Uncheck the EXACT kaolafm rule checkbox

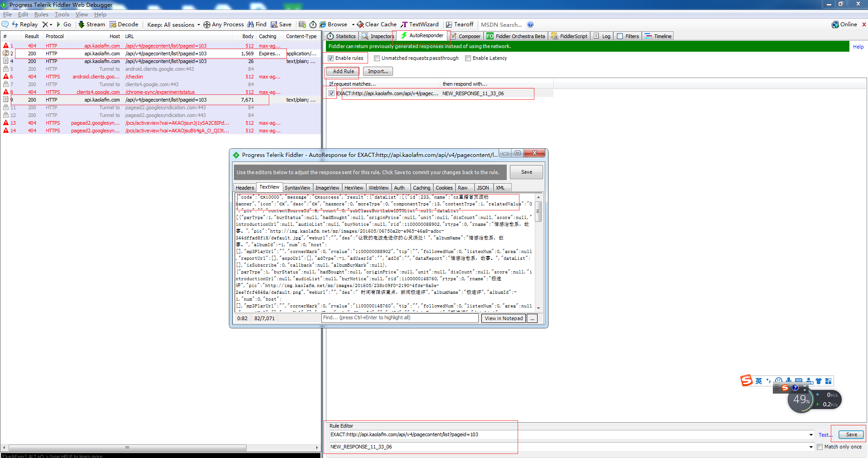(x=332, y=93)
